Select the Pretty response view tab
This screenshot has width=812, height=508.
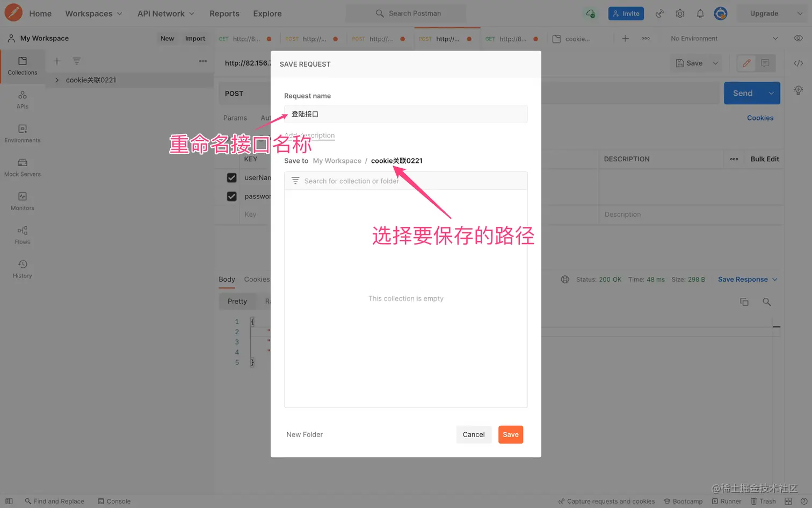[237, 302]
